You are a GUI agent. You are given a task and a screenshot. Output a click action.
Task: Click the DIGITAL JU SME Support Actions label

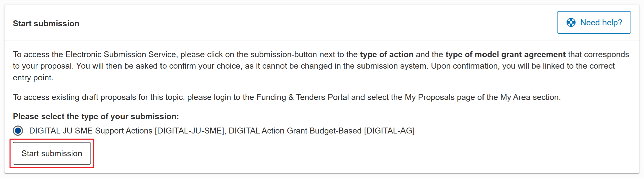pos(91,131)
